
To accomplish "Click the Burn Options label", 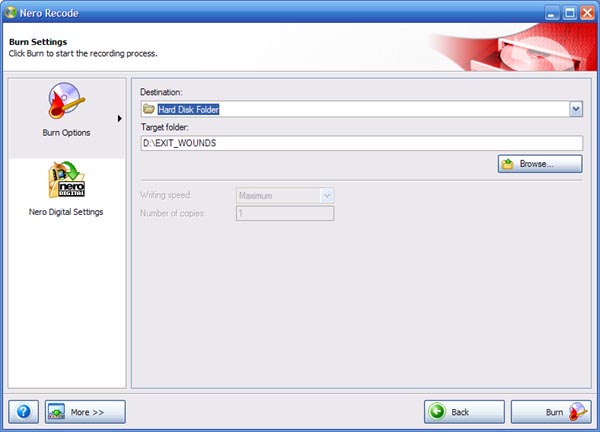I will point(66,133).
